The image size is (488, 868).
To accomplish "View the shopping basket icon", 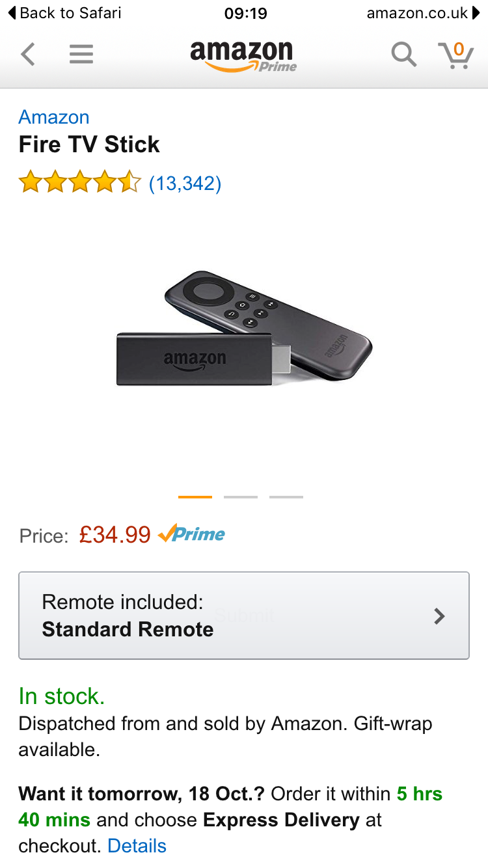I will coord(455,55).
